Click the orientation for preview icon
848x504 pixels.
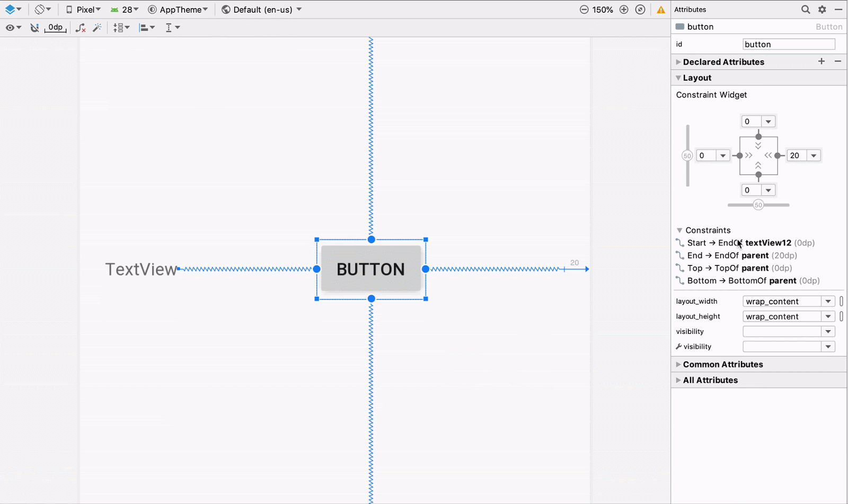pos(42,10)
